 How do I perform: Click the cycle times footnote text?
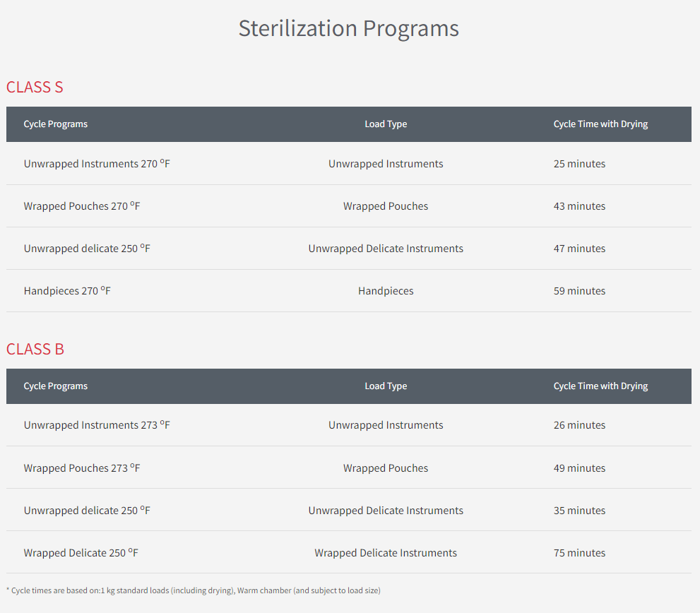click(194, 590)
